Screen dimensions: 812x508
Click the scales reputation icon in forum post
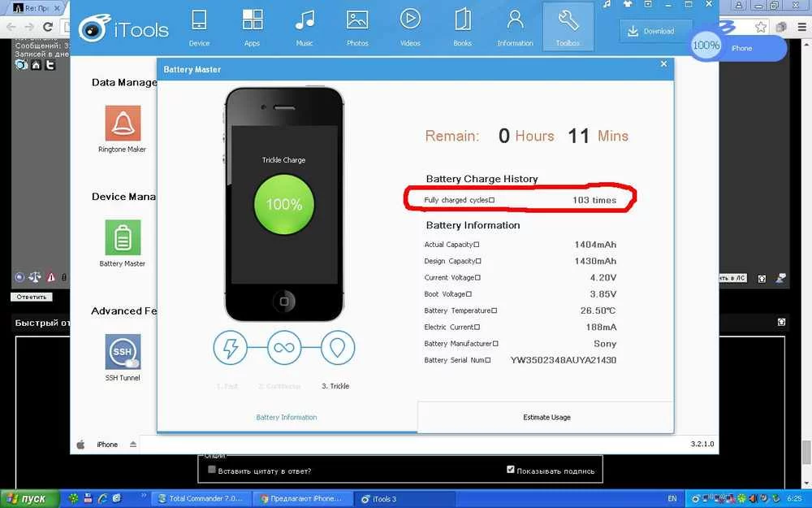pyautogui.click(x=35, y=277)
